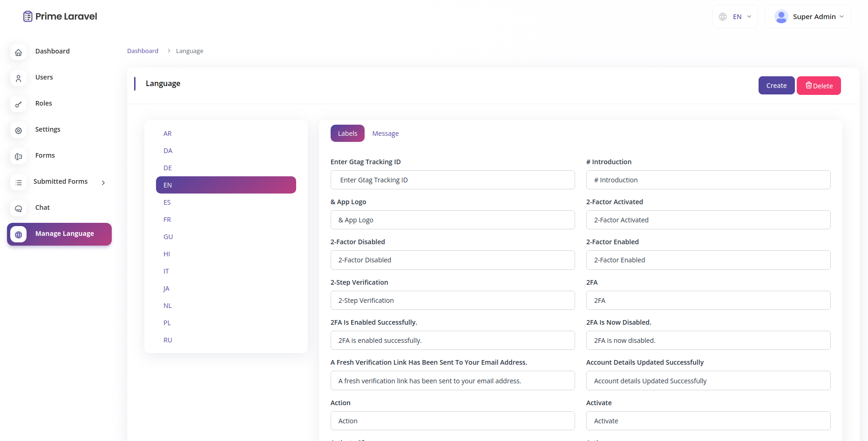Expand the Submitted Forms menu chevron

(103, 183)
